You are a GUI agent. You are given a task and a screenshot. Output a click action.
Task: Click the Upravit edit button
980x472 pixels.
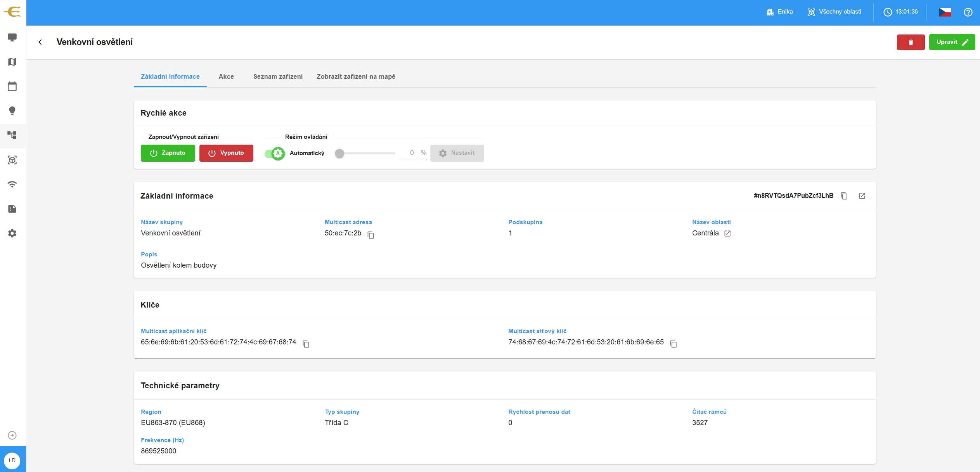coord(952,42)
